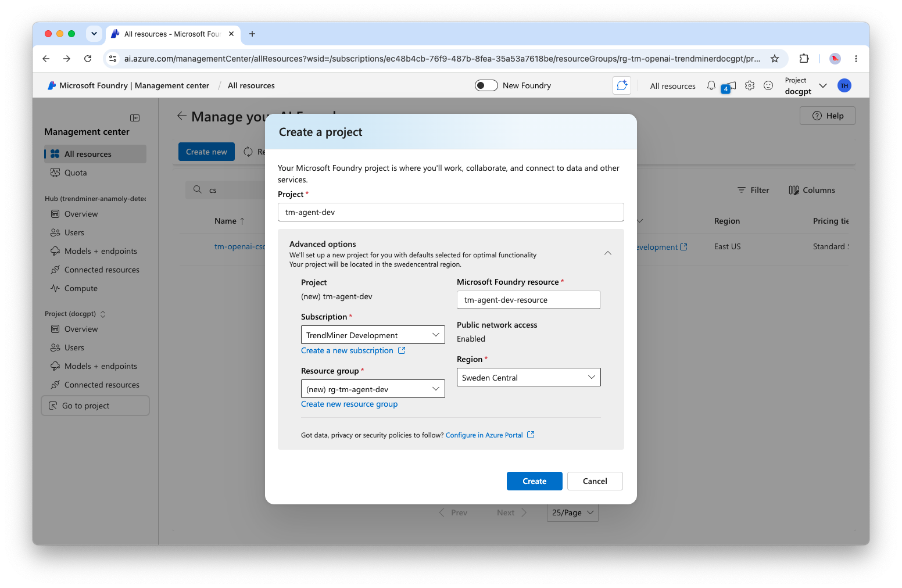
Task: Select All resources in the sidebar
Action: (x=95, y=154)
